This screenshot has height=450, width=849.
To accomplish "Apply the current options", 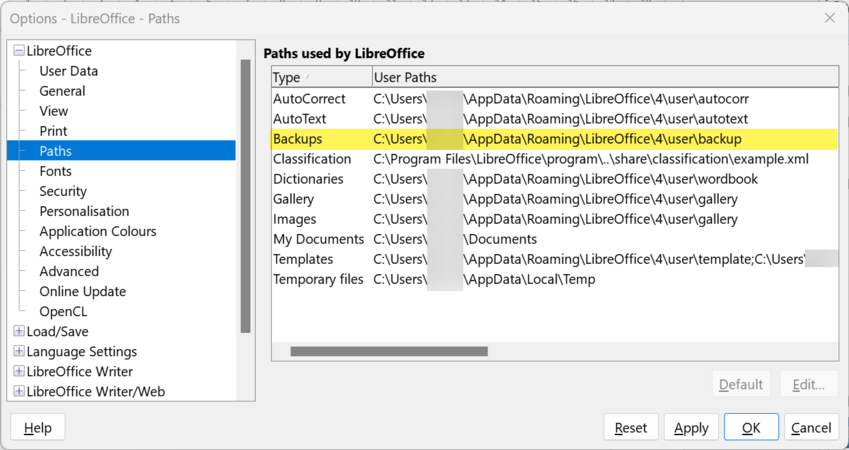I will pyautogui.click(x=691, y=428).
